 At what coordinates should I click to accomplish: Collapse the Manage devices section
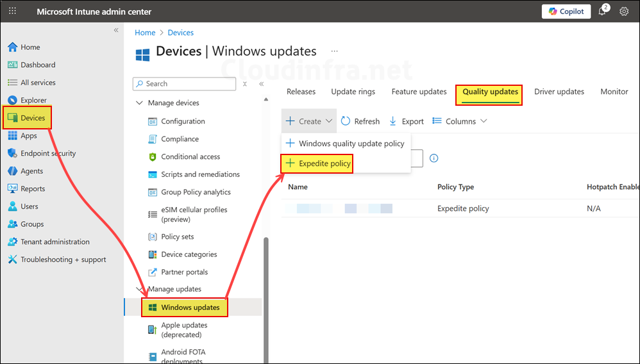tap(140, 103)
